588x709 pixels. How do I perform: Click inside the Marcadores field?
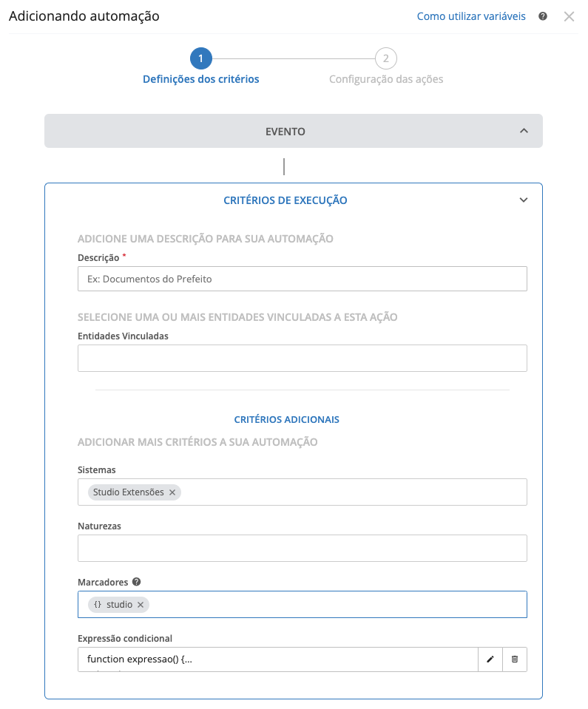[333, 605]
